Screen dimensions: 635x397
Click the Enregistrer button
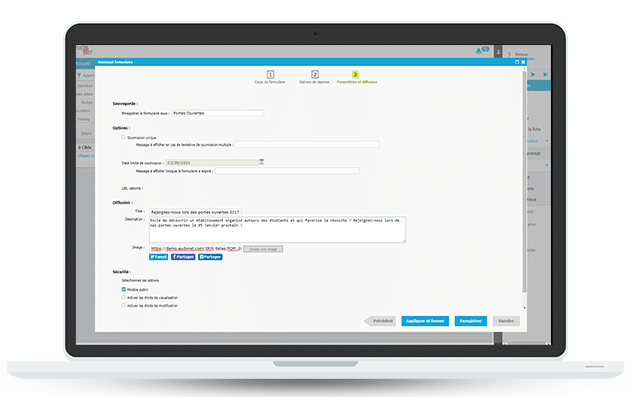tap(471, 321)
